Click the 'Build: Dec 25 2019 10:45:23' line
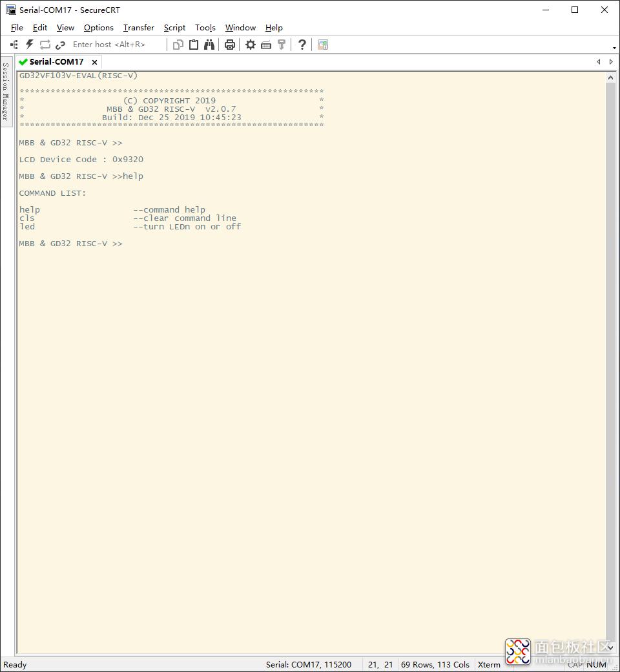The height and width of the screenshot is (672, 620). [171, 118]
